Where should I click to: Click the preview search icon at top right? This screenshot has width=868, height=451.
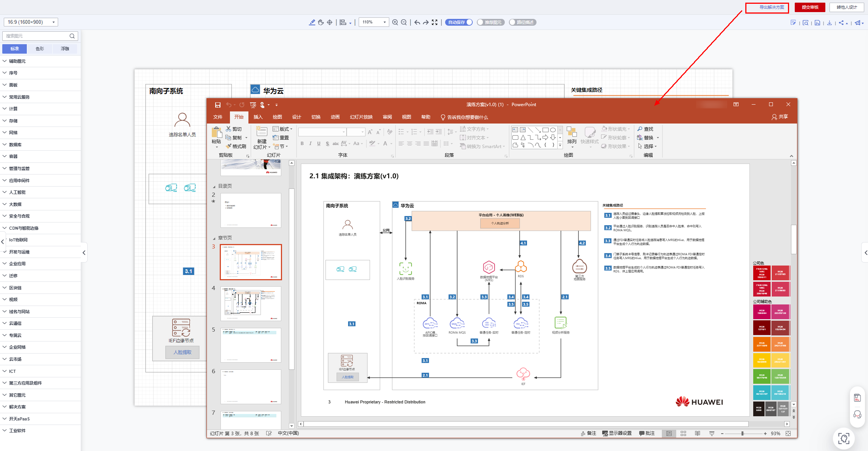[x=805, y=23]
